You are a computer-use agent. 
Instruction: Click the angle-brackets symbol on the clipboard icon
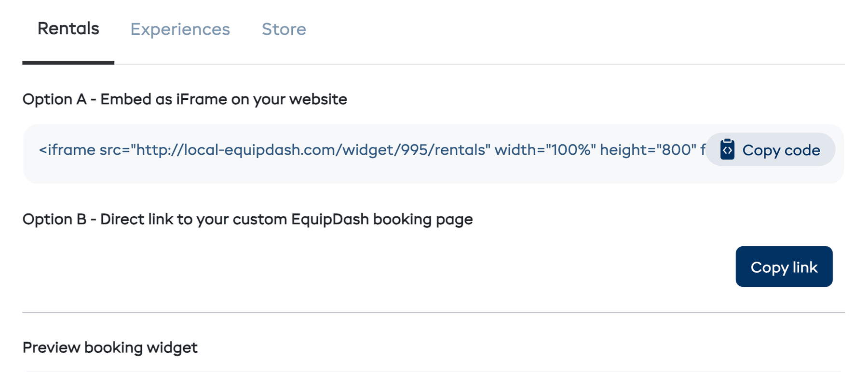[728, 150]
